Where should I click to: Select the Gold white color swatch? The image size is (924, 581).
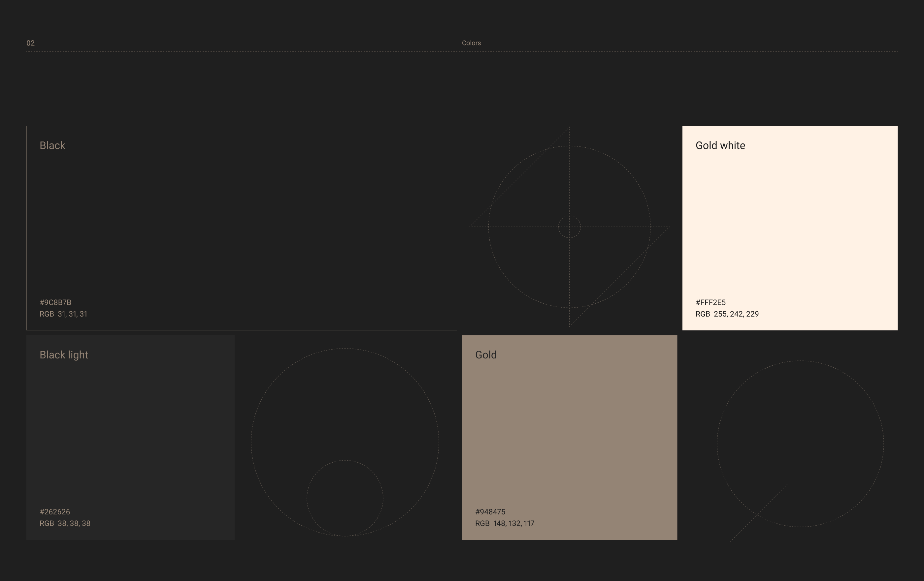(790, 228)
